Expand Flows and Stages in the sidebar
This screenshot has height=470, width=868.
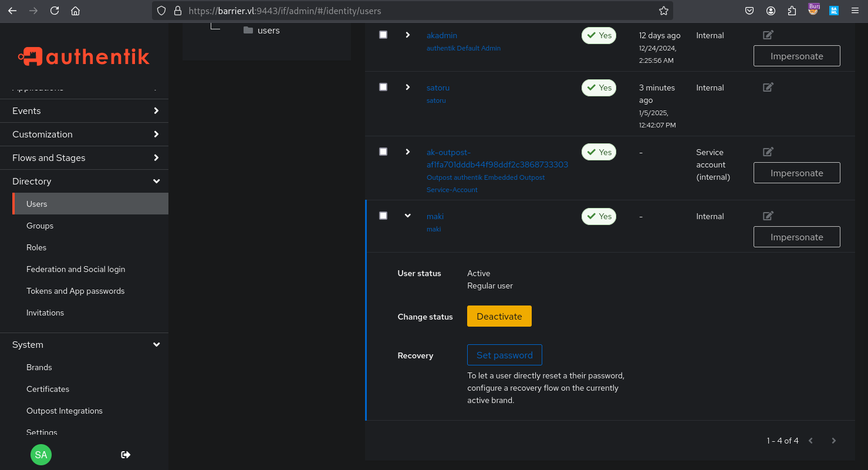[x=84, y=158]
